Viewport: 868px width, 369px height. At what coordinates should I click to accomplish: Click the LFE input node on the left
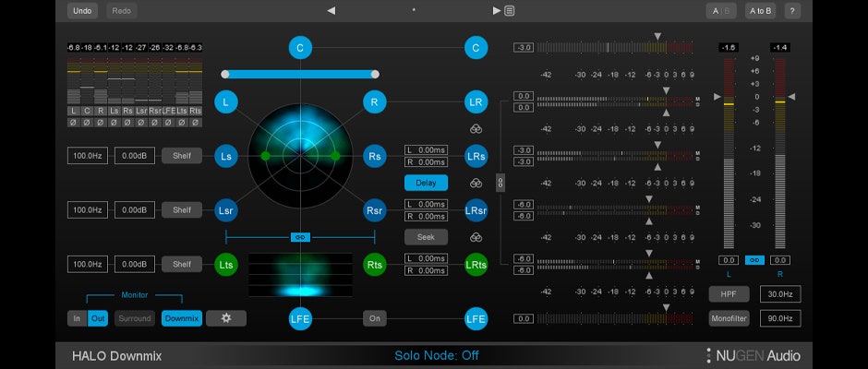click(x=300, y=319)
